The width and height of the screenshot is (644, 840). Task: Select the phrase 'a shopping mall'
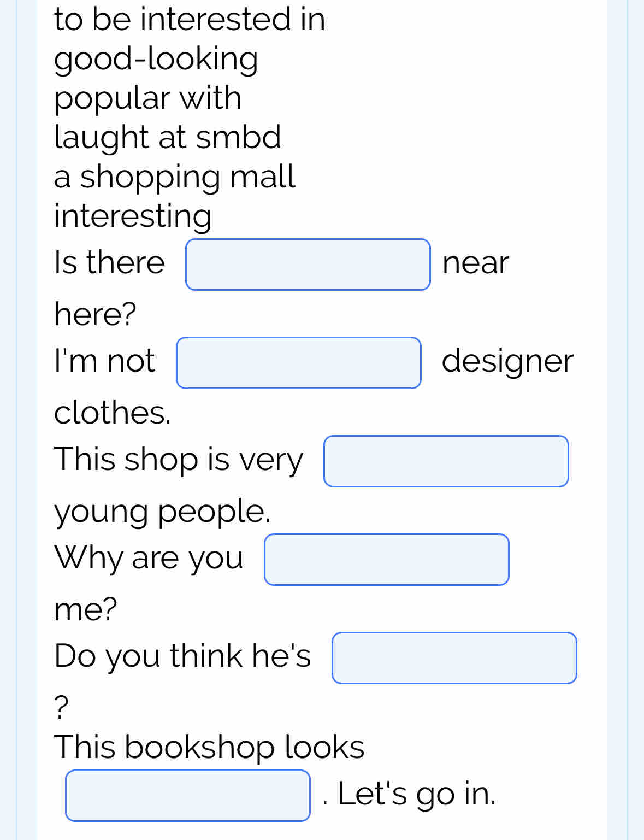(x=175, y=177)
